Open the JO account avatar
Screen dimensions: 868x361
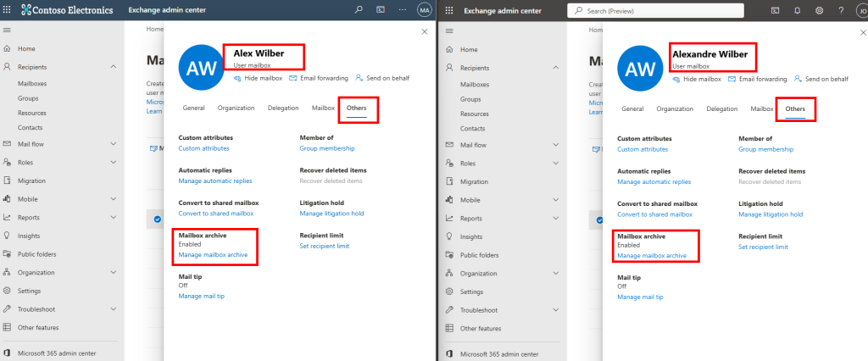pyautogui.click(x=862, y=10)
